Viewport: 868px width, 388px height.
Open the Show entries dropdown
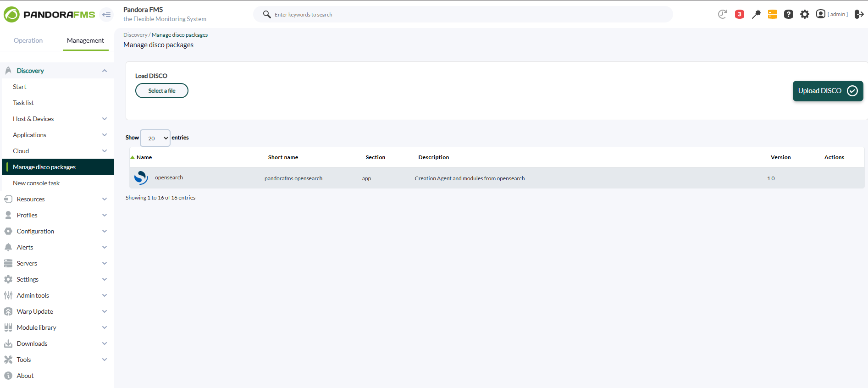[x=155, y=138]
